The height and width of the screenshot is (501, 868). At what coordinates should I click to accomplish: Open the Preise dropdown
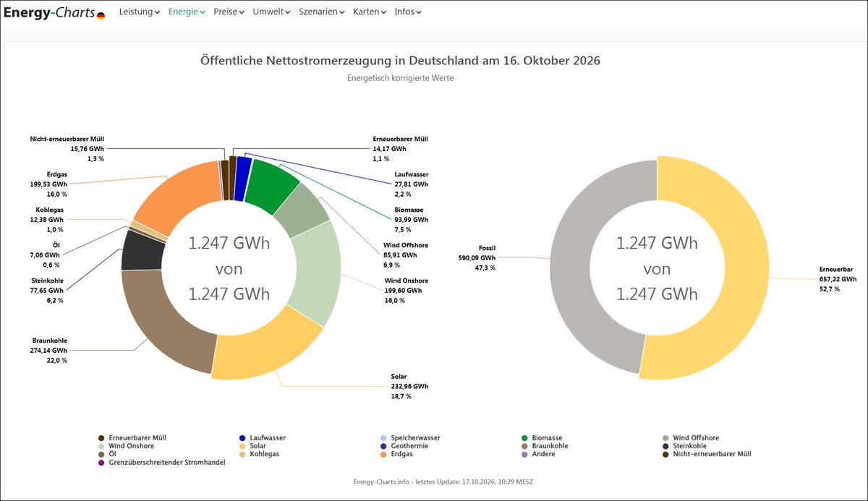coord(229,12)
